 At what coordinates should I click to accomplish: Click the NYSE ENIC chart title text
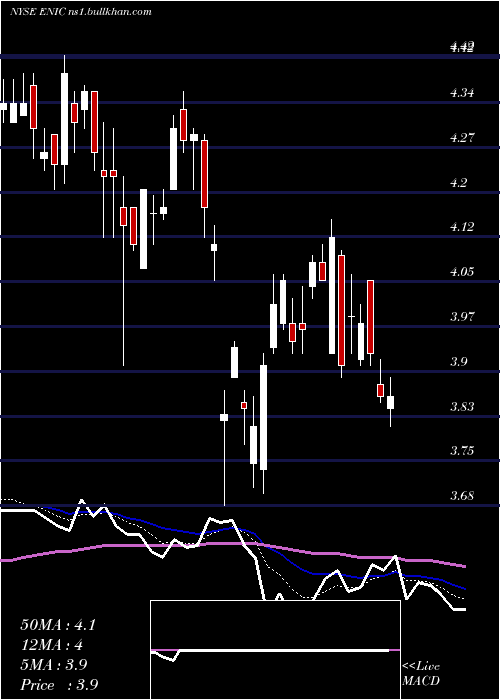tap(81, 12)
